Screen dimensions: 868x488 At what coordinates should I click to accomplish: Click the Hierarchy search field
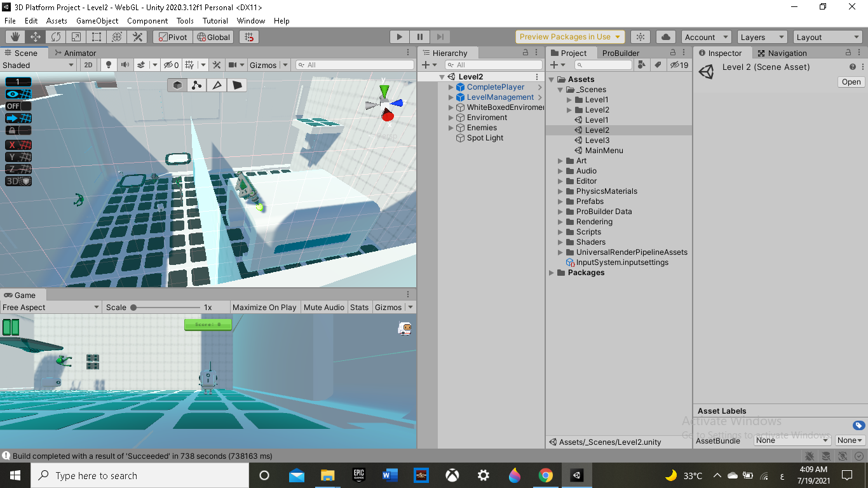point(492,65)
